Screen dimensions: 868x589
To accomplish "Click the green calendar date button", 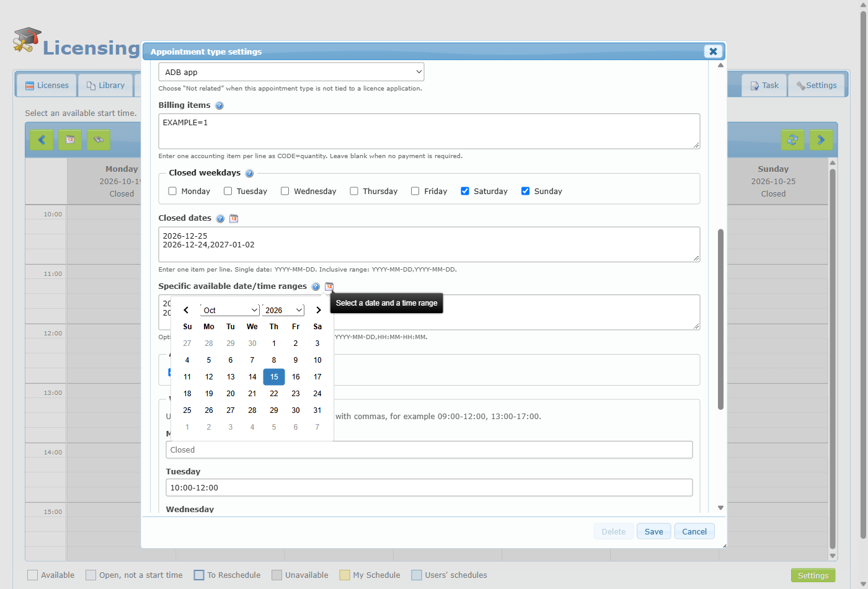I will click(70, 139).
